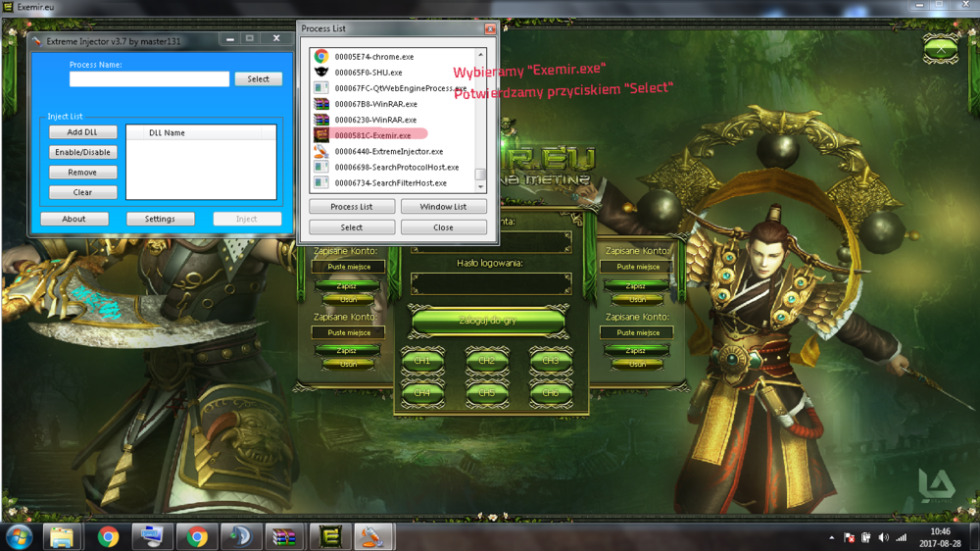This screenshot has width=980, height=551.
Task: Select channel CH6
Action: (x=551, y=393)
